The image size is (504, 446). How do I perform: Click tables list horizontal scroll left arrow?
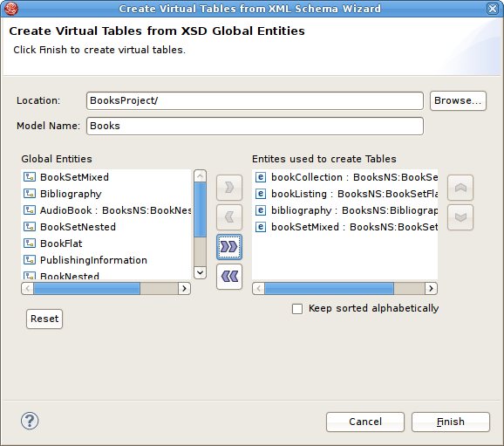pyautogui.click(x=259, y=288)
